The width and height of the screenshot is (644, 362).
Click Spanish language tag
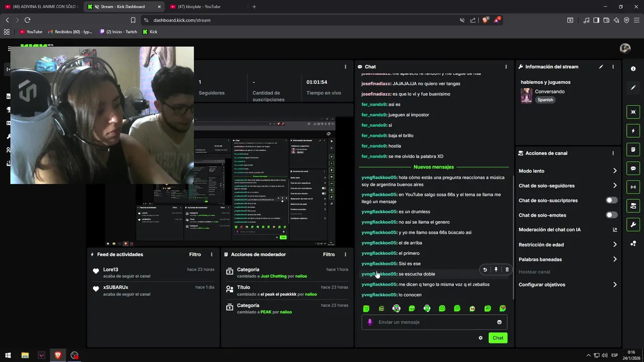pyautogui.click(x=545, y=100)
